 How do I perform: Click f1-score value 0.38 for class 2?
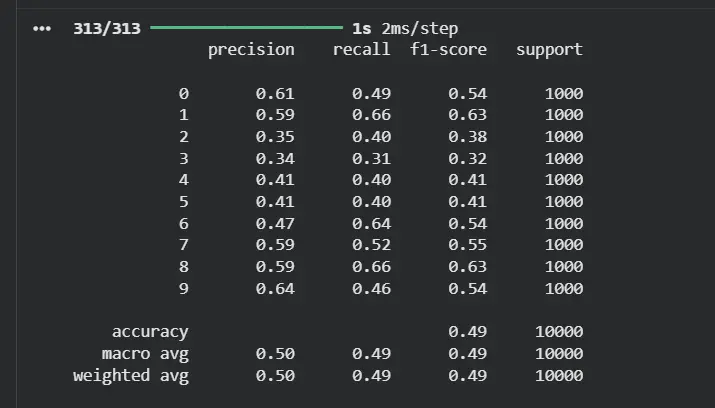468,137
